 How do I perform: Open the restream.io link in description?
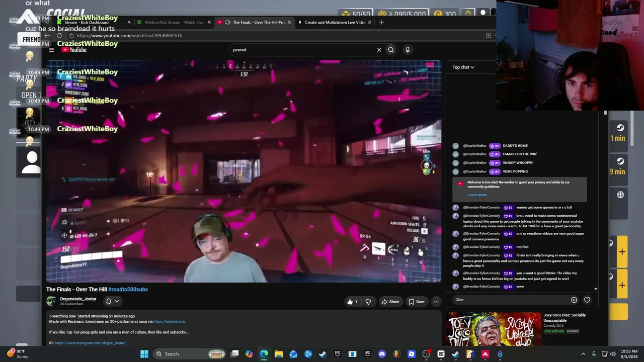click(x=169, y=322)
